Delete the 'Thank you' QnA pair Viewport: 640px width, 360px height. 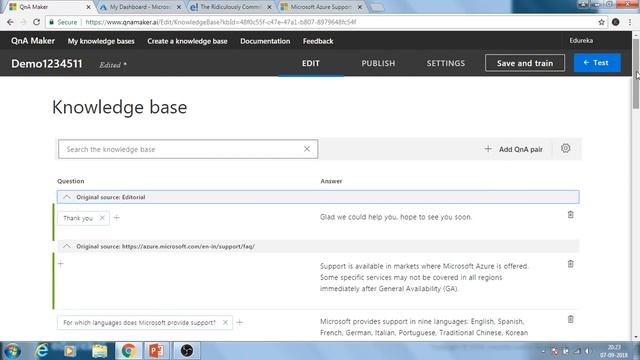(x=571, y=215)
